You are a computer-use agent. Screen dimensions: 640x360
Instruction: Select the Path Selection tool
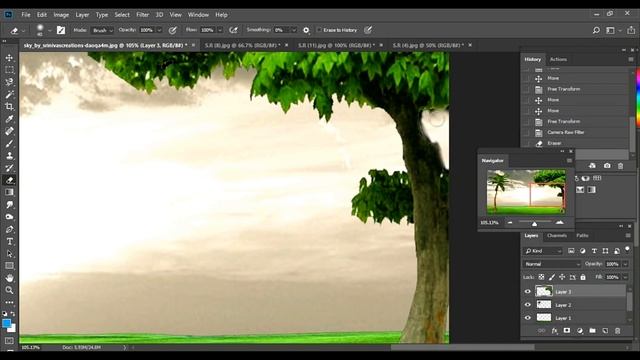pos(9,253)
